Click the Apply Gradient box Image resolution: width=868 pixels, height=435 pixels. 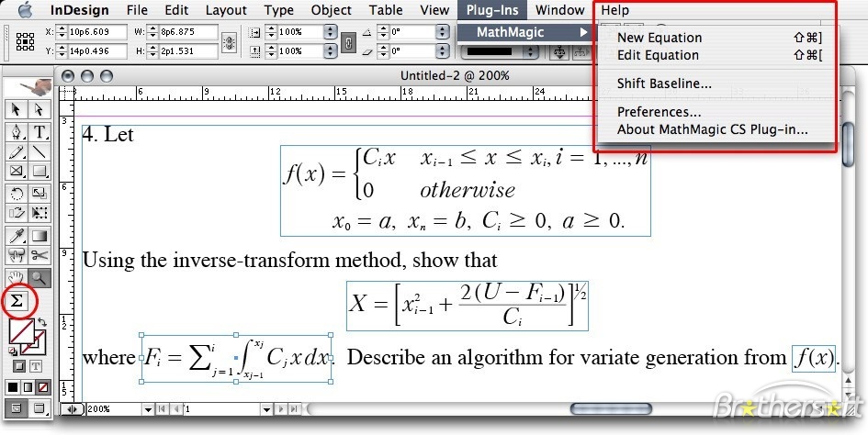click(x=28, y=387)
